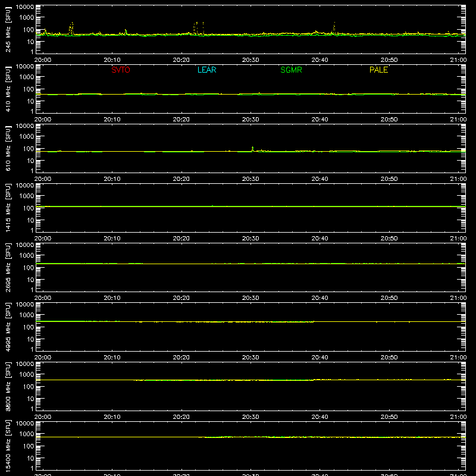Screen dimensions: 476x476
Task: Click '20:10' tick under the 245 MHz plot
Action: [112, 60]
